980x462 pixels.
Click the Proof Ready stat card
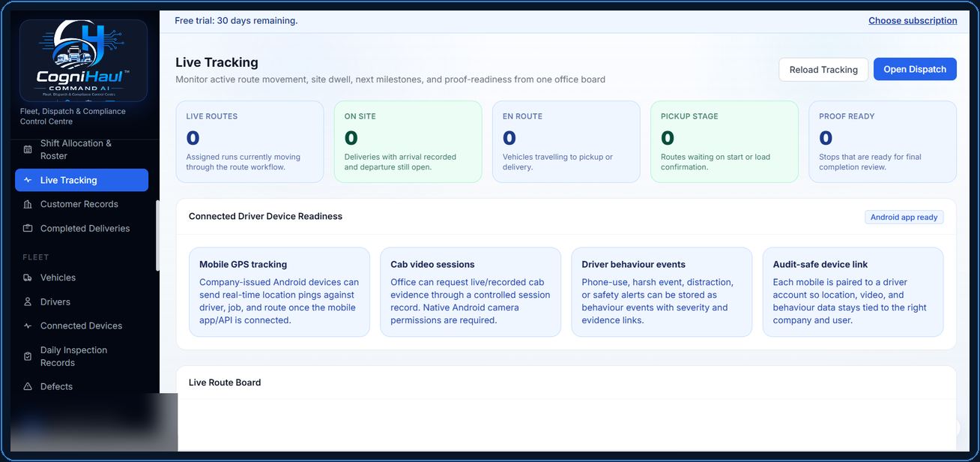pos(883,142)
